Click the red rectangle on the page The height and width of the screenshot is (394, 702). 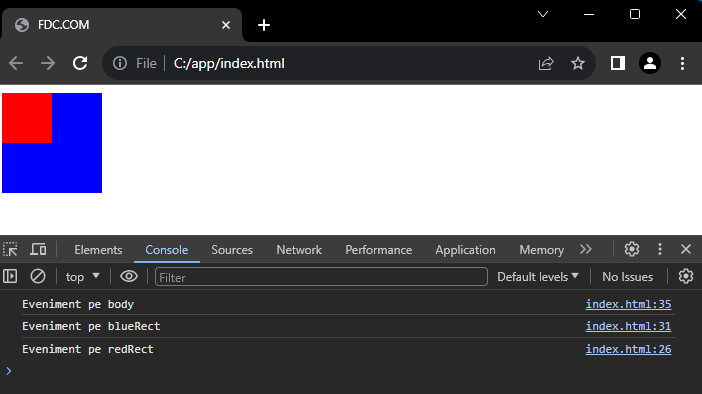(x=27, y=118)
